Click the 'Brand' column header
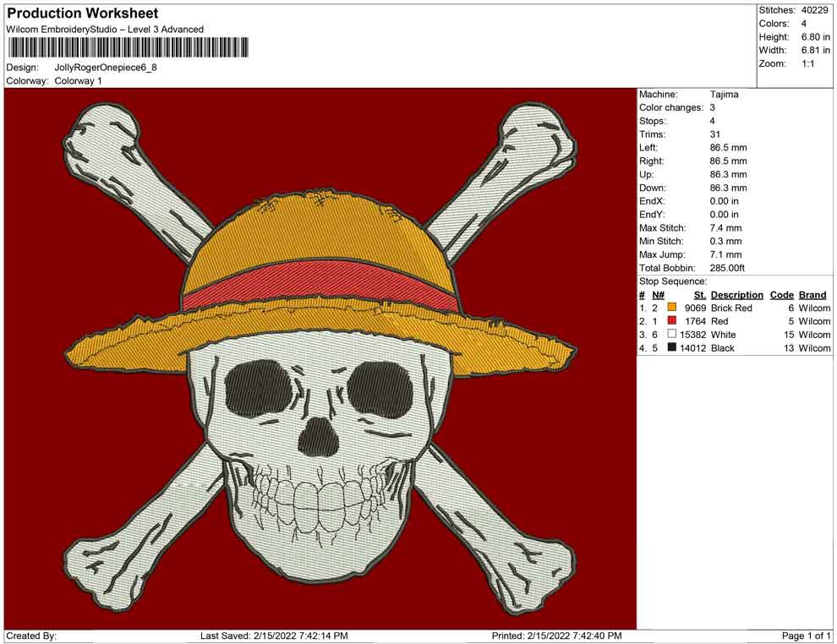 click(x=812, y=295)
